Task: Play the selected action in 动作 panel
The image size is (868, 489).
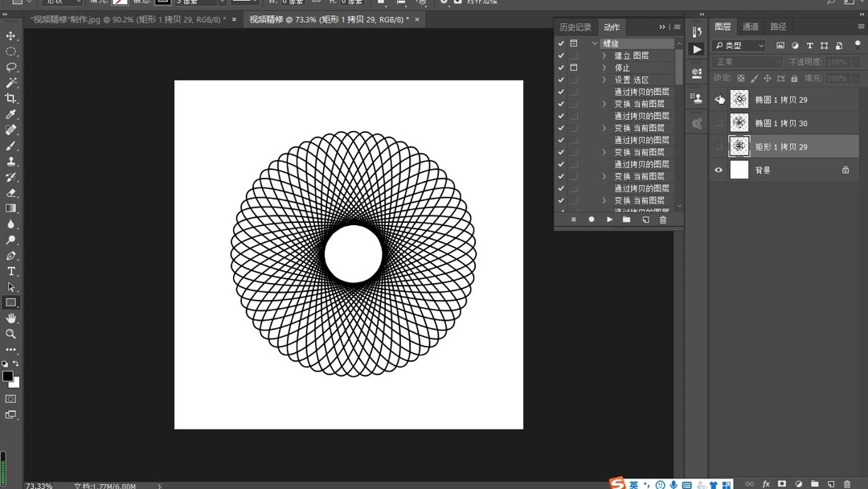Action: (x=609, y=219)
